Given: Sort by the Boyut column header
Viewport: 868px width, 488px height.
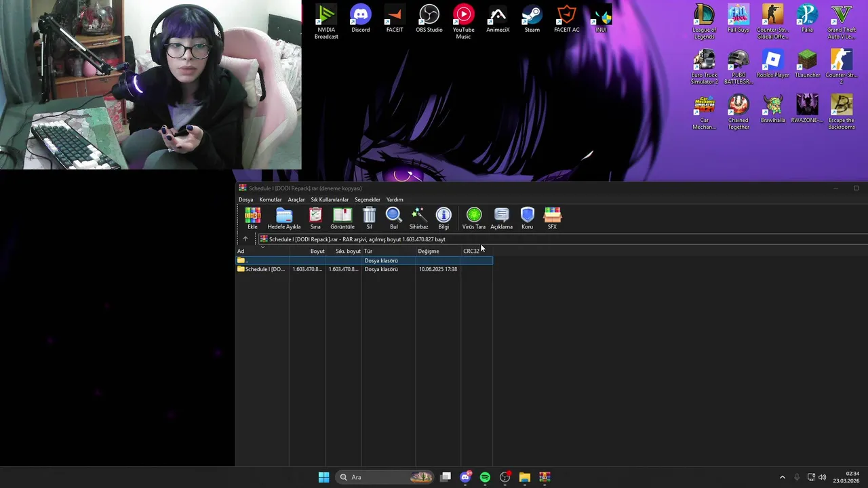Looking at the screenshot, I should tap(307, 251).
